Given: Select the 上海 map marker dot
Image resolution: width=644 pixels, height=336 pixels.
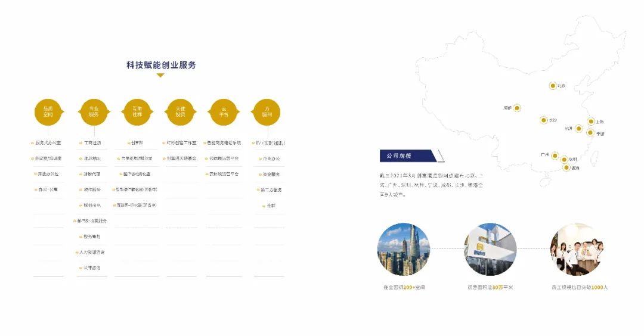Looking at the screenshot, I should (591, 122).
